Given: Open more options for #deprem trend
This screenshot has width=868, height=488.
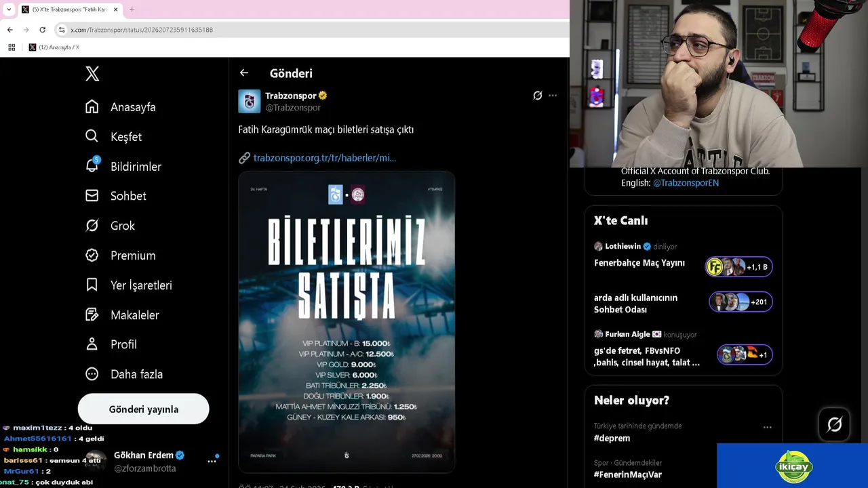Looking at the screenshot, I should tap(767, 428).
